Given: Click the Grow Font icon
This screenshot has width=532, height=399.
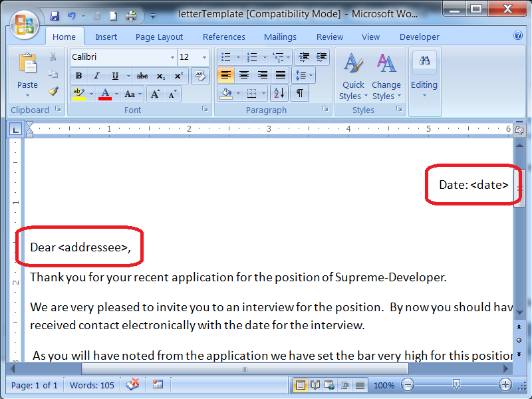Looking at the screenshot, I should [x=156, y=94].
